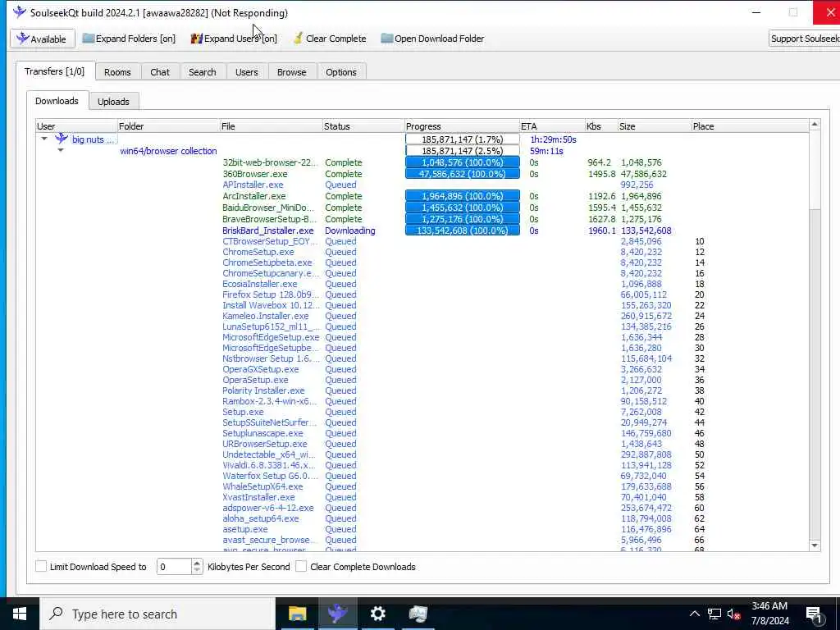Select the Uploads sub-tab
840x630 pixels.
tap(113, 101)
